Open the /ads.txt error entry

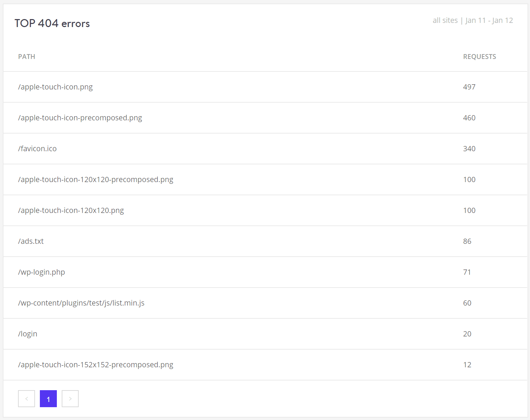pyautogui.click(x=31, y=241)
